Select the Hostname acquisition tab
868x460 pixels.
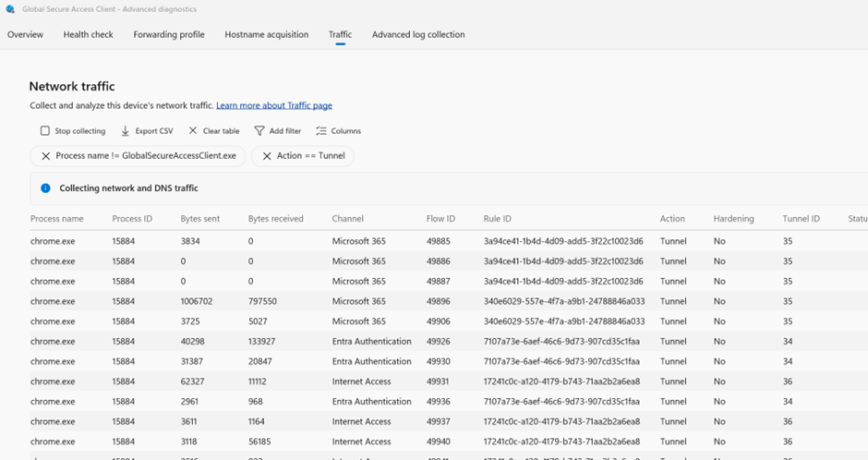(x=266, y=35)
